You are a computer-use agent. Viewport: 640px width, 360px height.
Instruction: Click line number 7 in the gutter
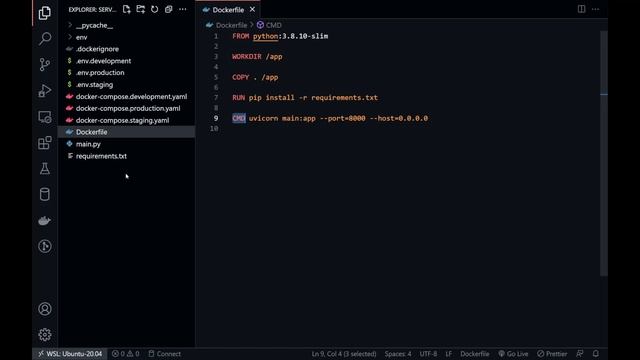tap(216, 98)
